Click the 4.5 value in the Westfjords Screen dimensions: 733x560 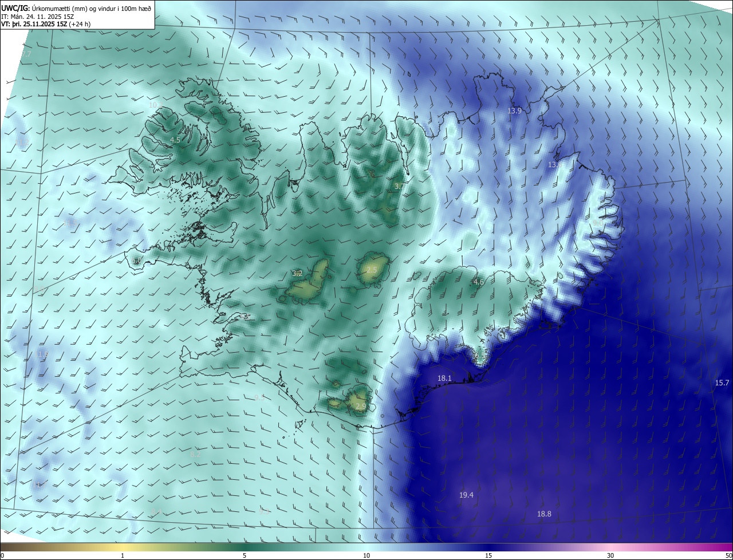click(x=175, y=140)
